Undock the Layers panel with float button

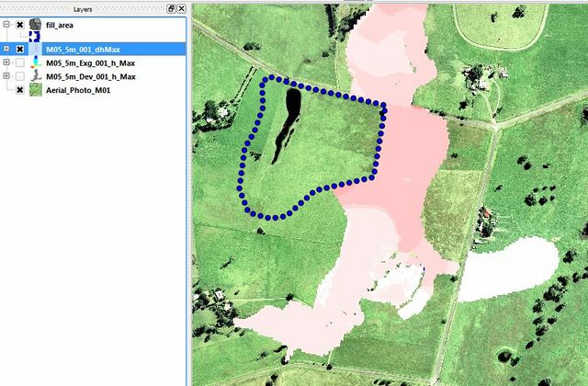(171, 7)
